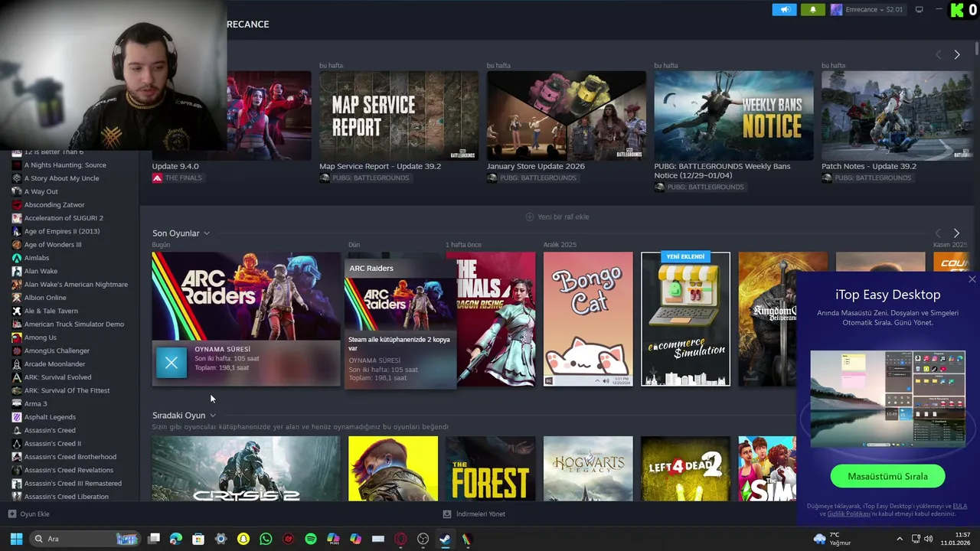980x551 pixels.
Task: Go to previous news items arrow
Action: [x=939, y=54]
